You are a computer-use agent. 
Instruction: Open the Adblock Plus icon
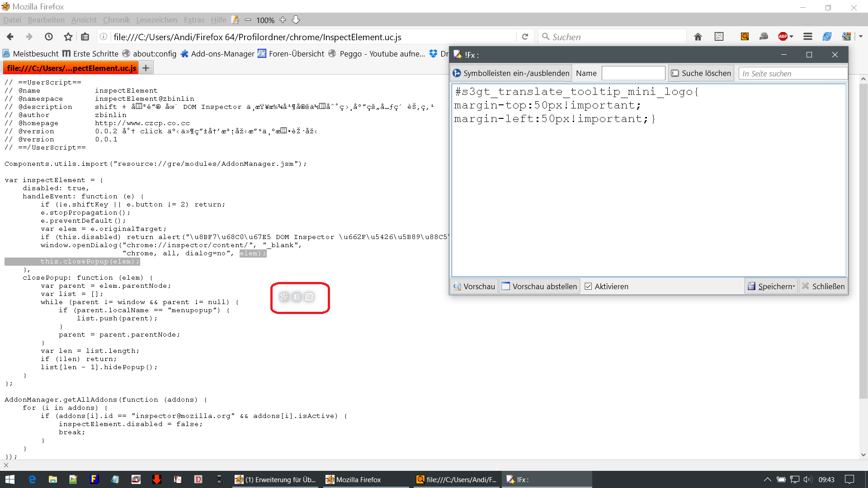(783, 37)
